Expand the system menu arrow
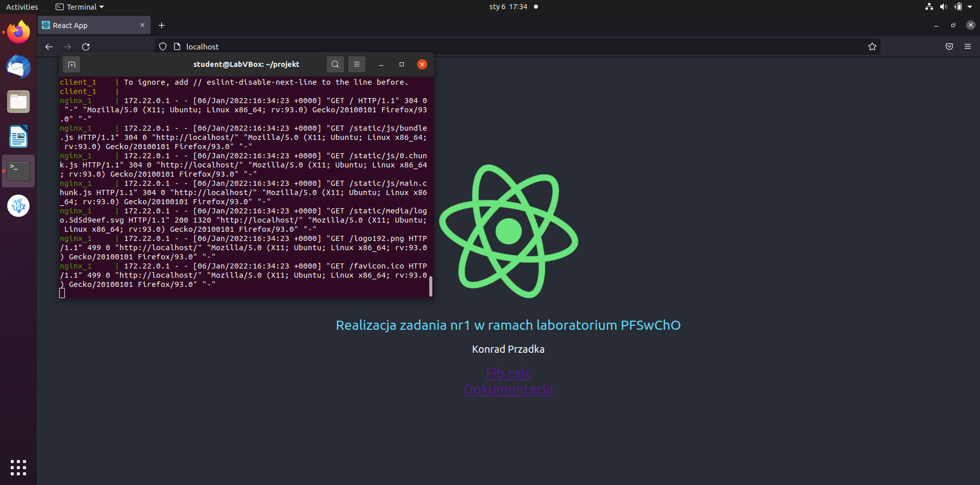Image resolution: width=980 pixels, height=485 pixels. pos(970,7)
